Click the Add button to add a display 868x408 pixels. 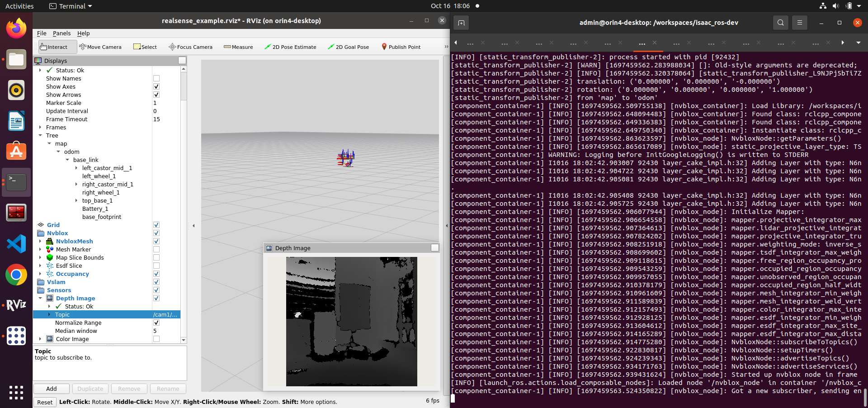pos(51,389)
